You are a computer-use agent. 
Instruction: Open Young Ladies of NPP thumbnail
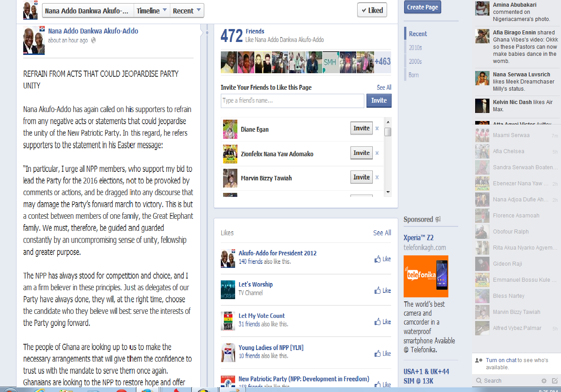coord(228,353)
